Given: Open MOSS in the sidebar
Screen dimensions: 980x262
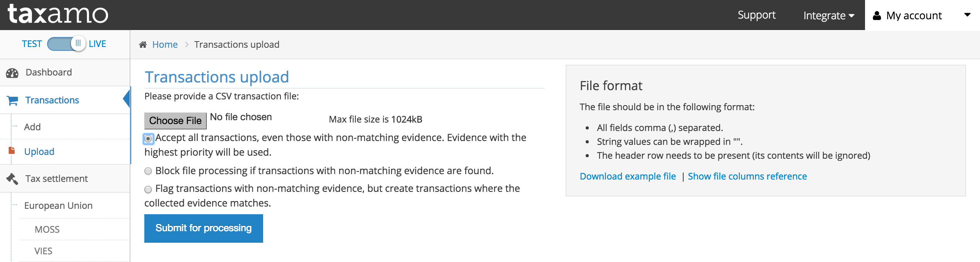Looking at the screenshot, I should point(47,230).
